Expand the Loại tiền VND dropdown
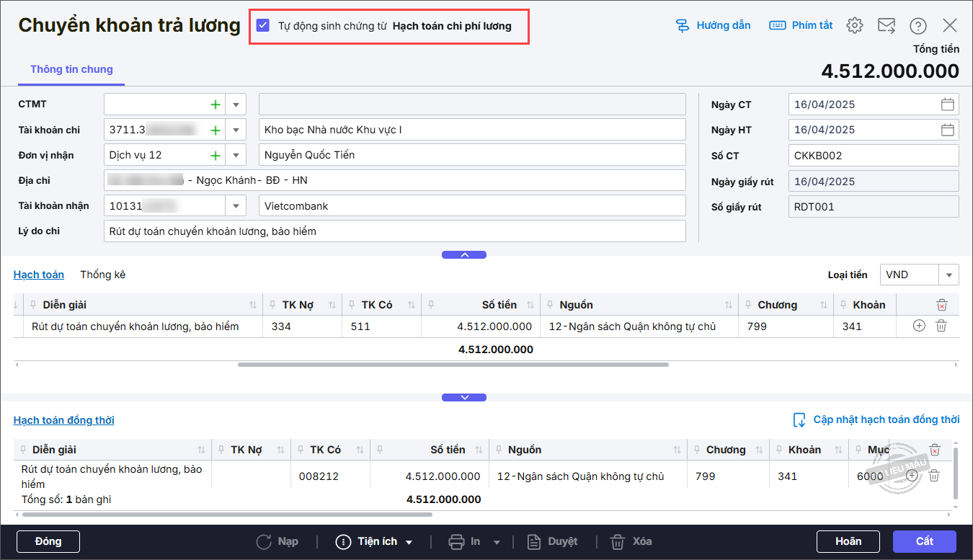The width and height of the screenshot is (973, 560). tap(948, 275)
